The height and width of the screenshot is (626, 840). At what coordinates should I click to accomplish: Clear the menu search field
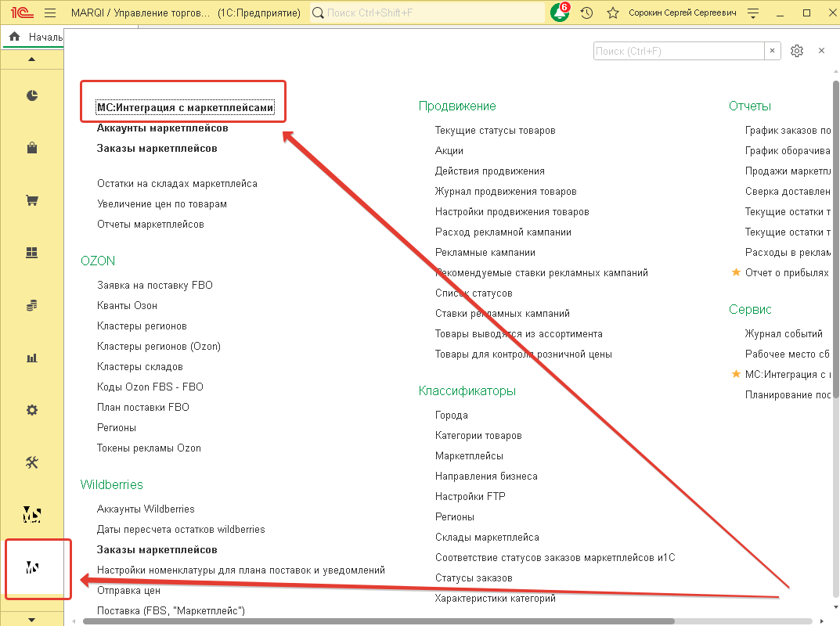pyautogui.click(x=772, y=51)
